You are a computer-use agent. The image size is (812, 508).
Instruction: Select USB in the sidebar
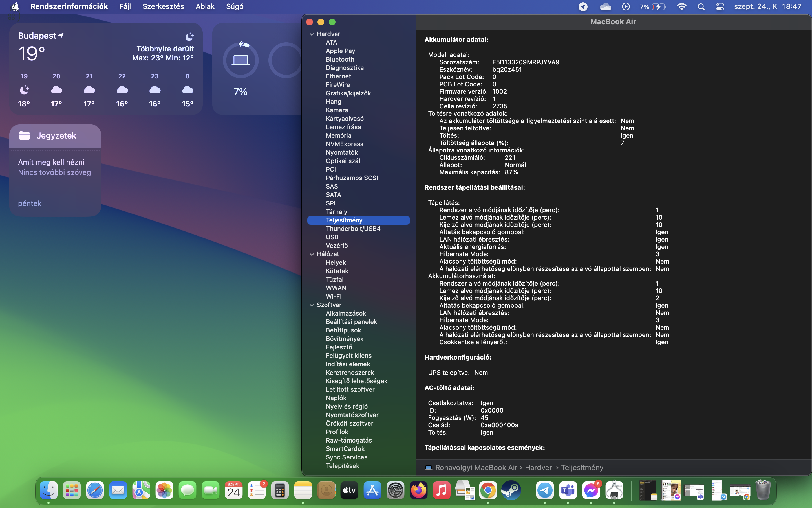pyautogui.click(x=358, y=237)
